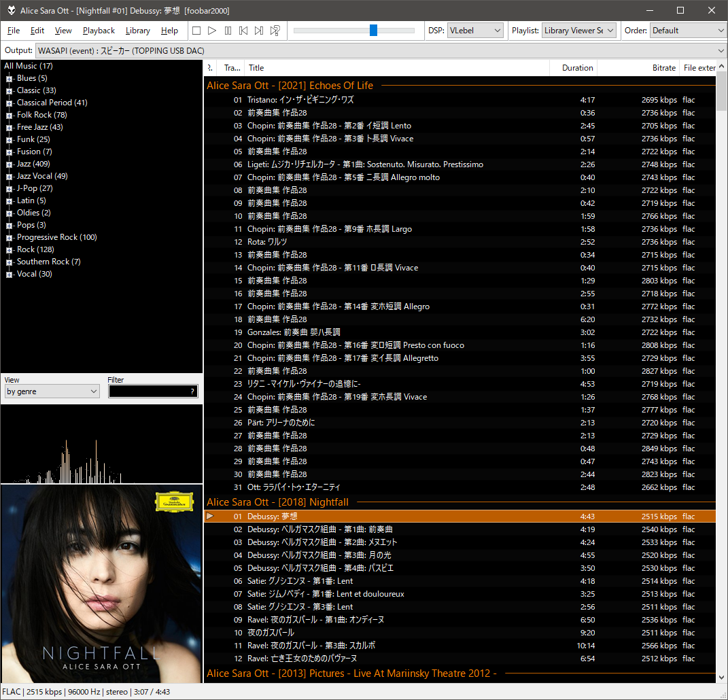Expand the Blues genre node
Image resolution: width=728 pixels, height=700 pixels.
pyautogui.click(x=9, y=79)
